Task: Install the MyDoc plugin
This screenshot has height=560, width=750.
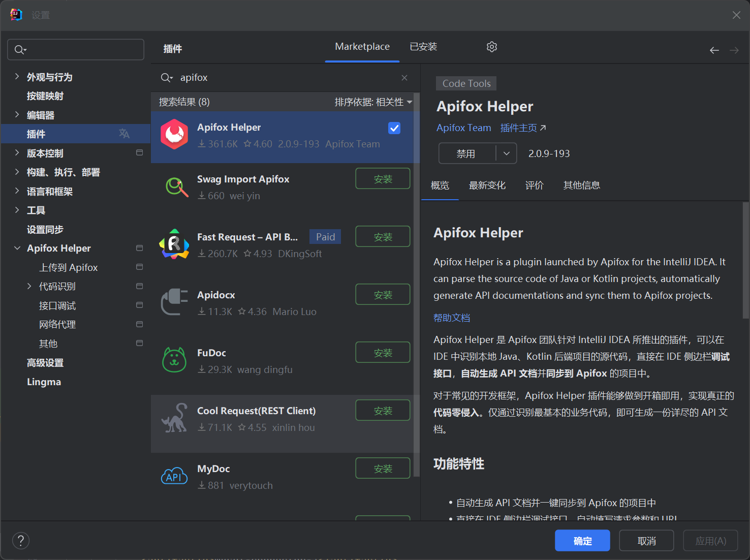Action: click(383, 468)
